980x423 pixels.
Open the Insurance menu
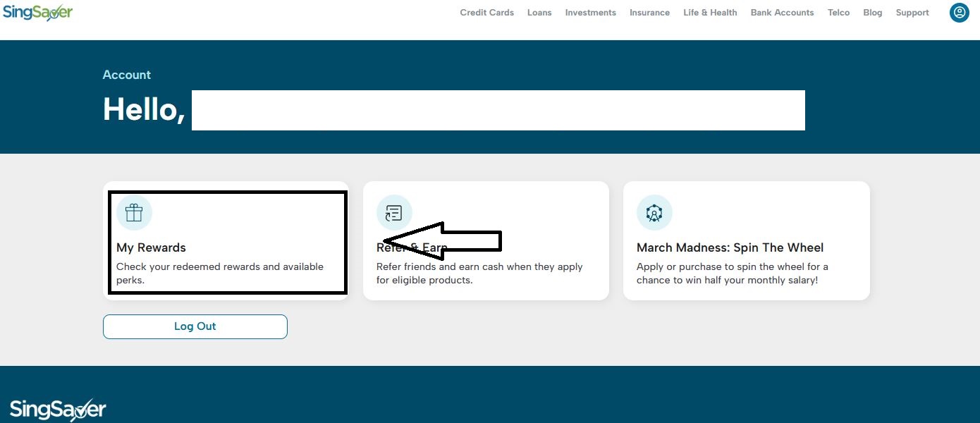click(x=650, y=13)
